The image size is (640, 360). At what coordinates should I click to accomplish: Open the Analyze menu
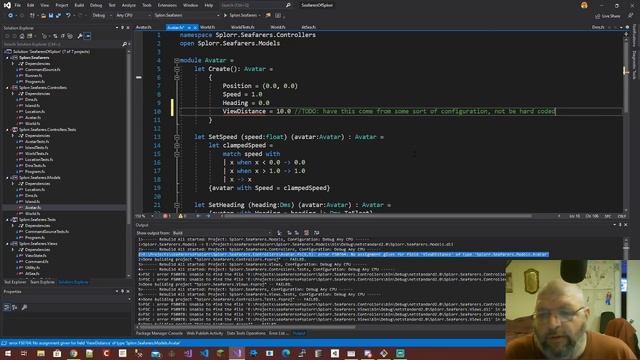[x=129, y=5]
